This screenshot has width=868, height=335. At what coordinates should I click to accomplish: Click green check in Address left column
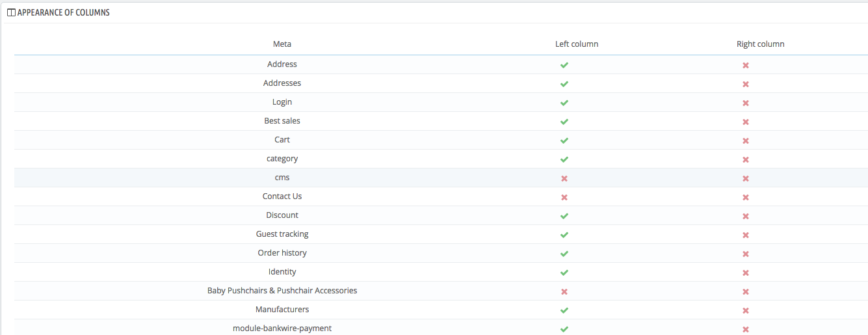[x=564, y=65]
